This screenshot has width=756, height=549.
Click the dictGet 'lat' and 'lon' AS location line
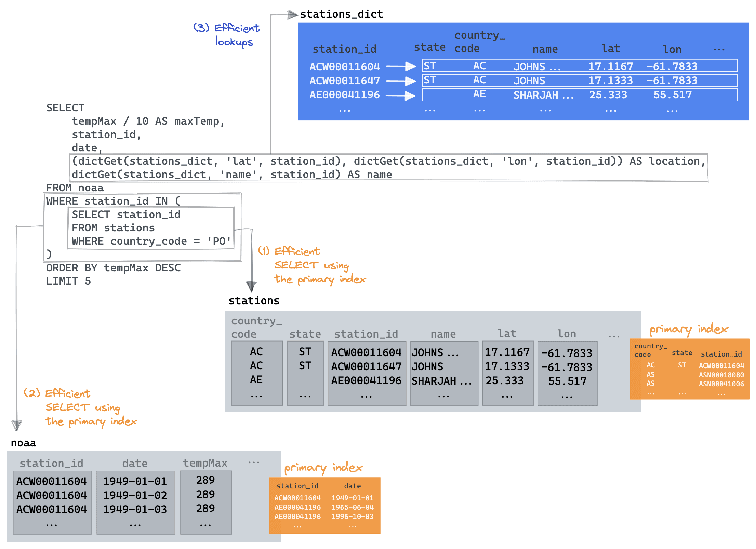point(388,161)
